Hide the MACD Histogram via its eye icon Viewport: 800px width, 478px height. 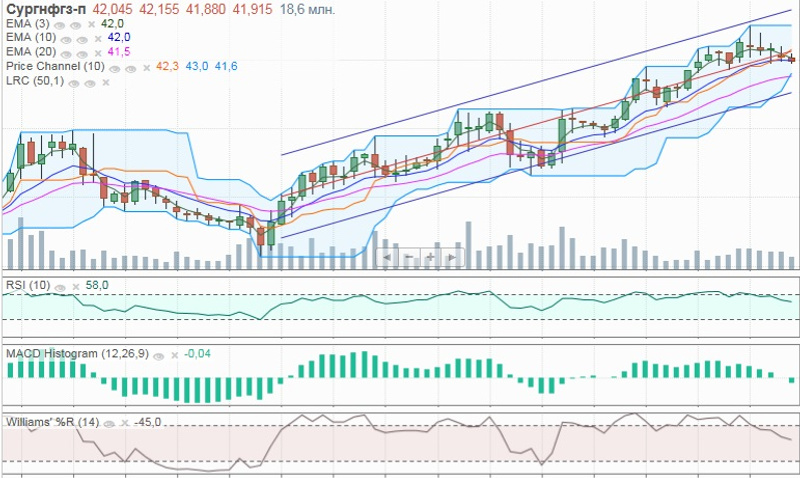[x=159, y=357]
